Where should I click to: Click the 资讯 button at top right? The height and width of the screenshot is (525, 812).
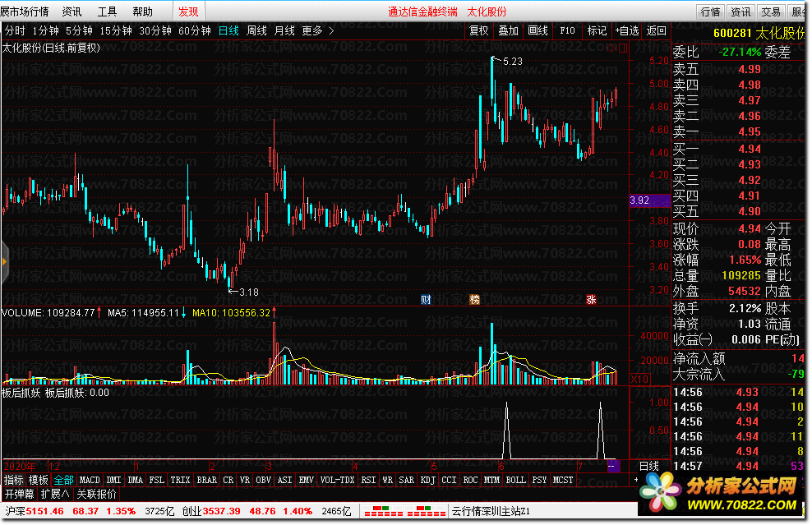tap(740, 12)
